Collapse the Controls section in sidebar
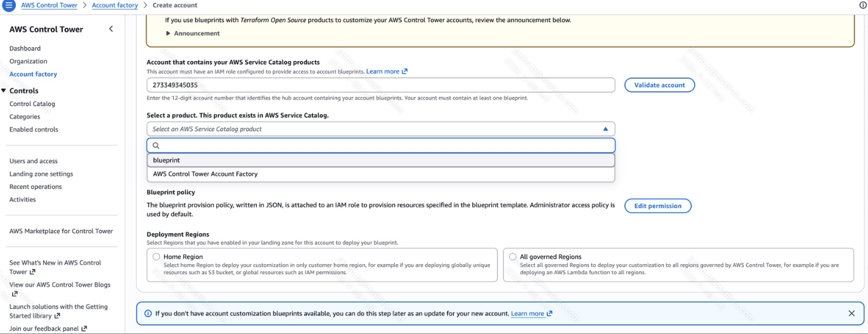Image resolution: width=868 pixels, height=334 pixels. [4, 91]
